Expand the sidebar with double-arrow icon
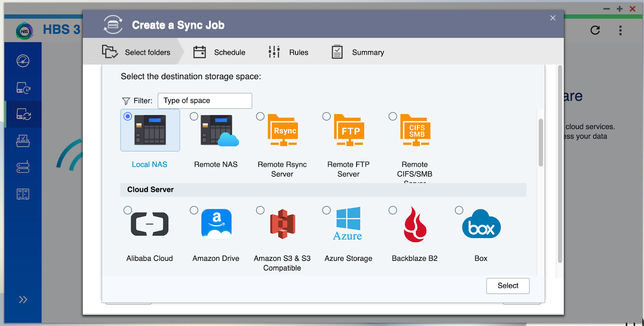The height and width of the screenshot is (326, 644). [x=23, y=299]
